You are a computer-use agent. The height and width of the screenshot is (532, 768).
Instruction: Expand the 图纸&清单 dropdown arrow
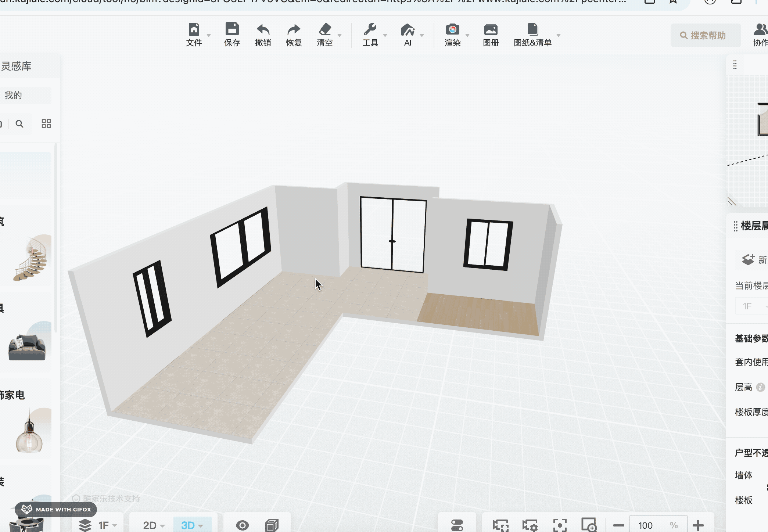pyautogui.click(x=559, y=35)
